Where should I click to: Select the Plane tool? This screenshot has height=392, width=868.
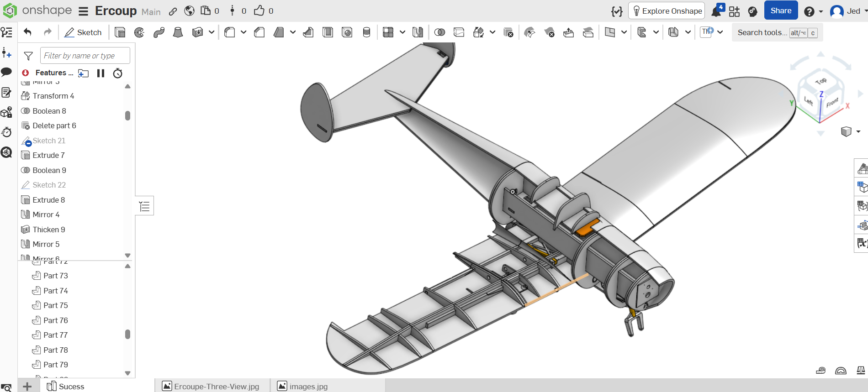pos(610,32)
